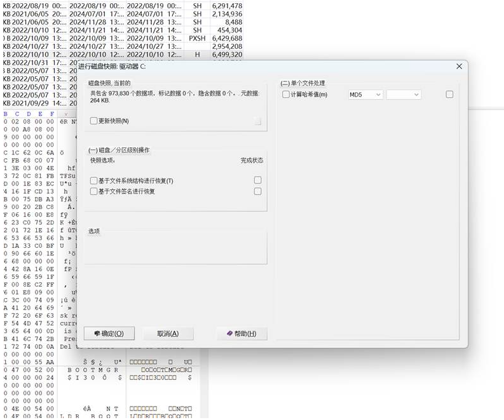
Task: Select size cell 2,134,936 in file list
Action: click(227, 14)
